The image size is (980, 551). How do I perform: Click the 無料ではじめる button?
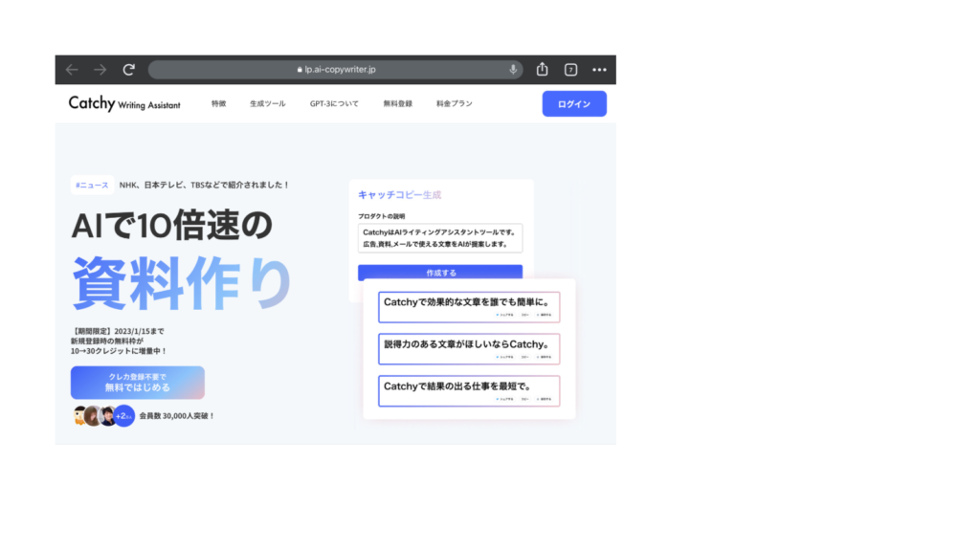[x=138, y=383]
